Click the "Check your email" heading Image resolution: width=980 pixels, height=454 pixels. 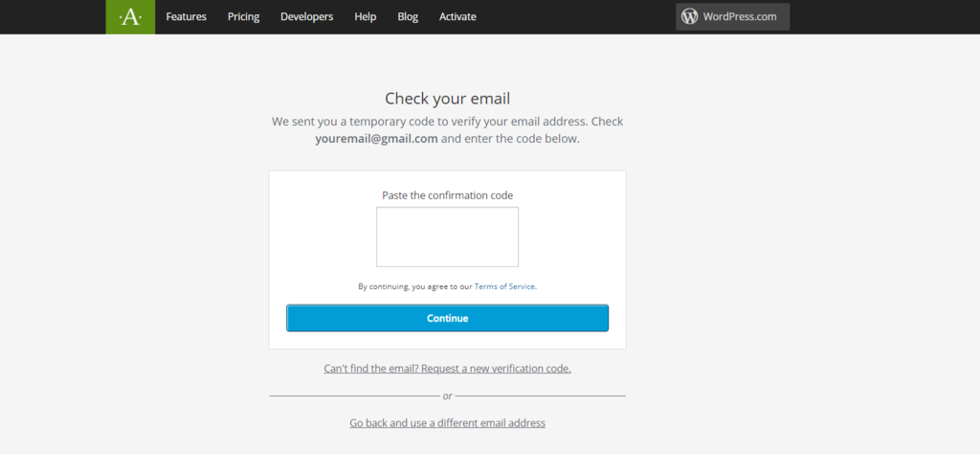[x=447, y=98]
